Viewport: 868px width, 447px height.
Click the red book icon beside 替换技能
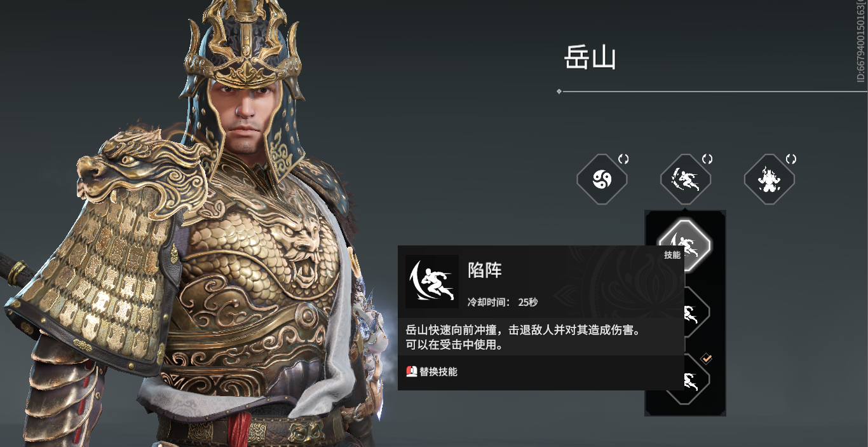[x=411, y=371]
